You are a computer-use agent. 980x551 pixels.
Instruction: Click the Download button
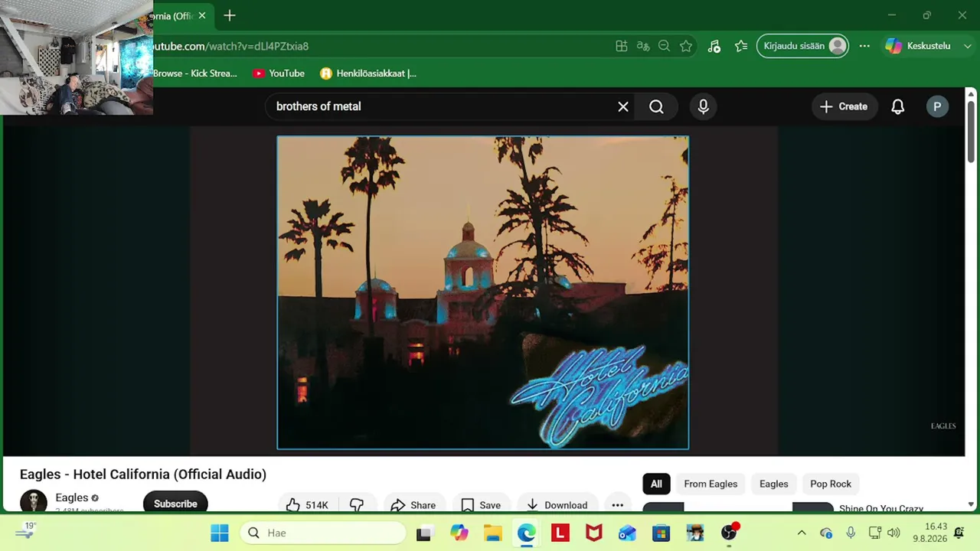tap(557, 504)
